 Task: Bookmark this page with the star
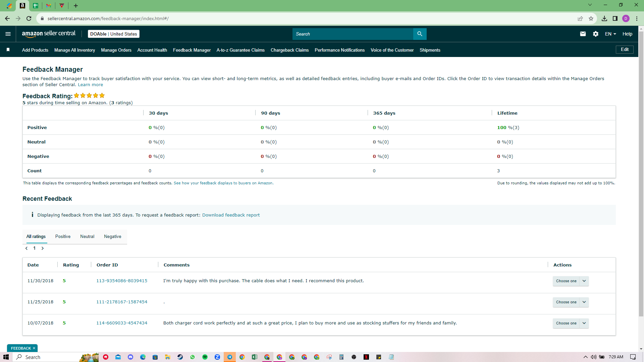591,18
